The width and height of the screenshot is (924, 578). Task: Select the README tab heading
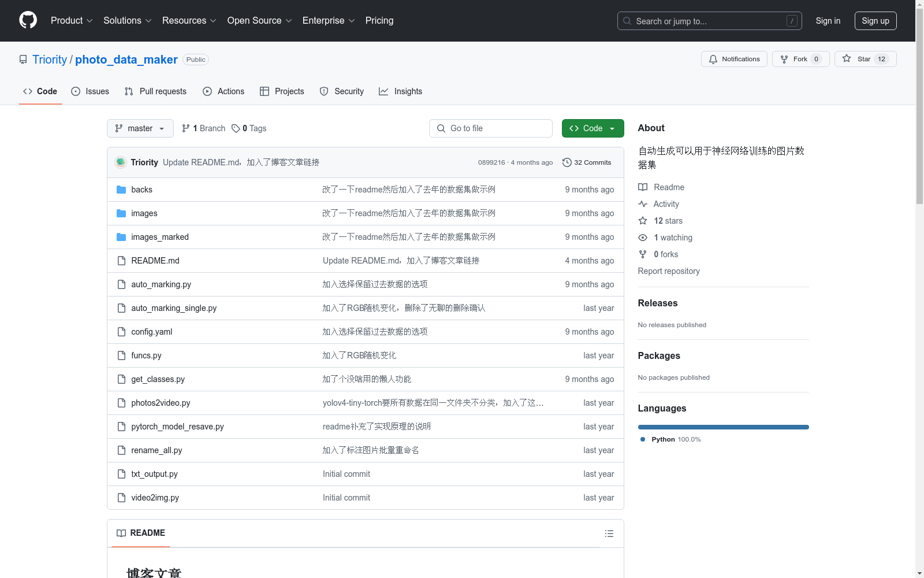141,533
